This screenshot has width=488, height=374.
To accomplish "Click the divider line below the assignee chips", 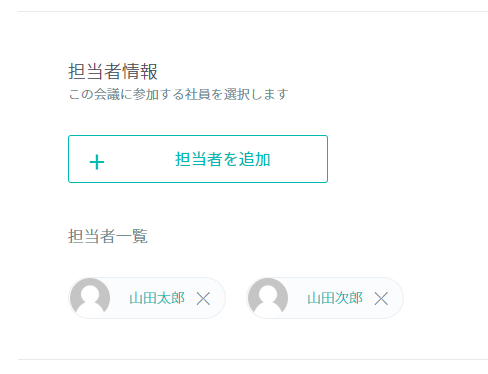I will [253, 359].
